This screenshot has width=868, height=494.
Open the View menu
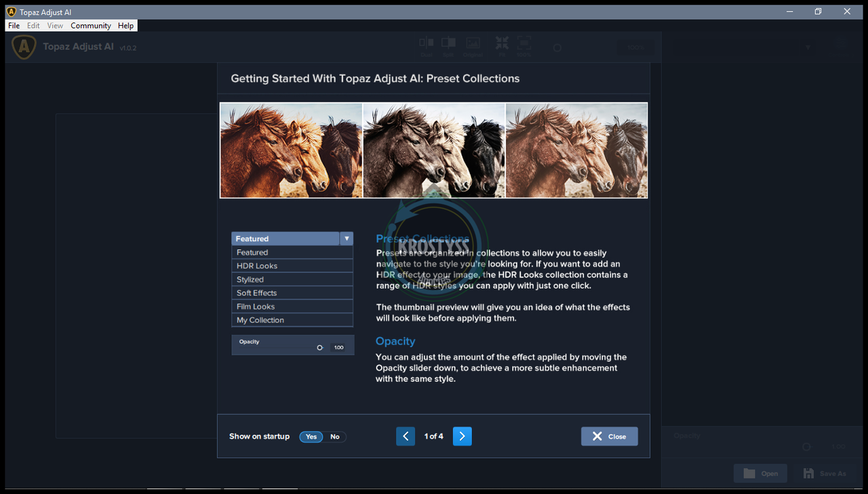pos(55,26)
